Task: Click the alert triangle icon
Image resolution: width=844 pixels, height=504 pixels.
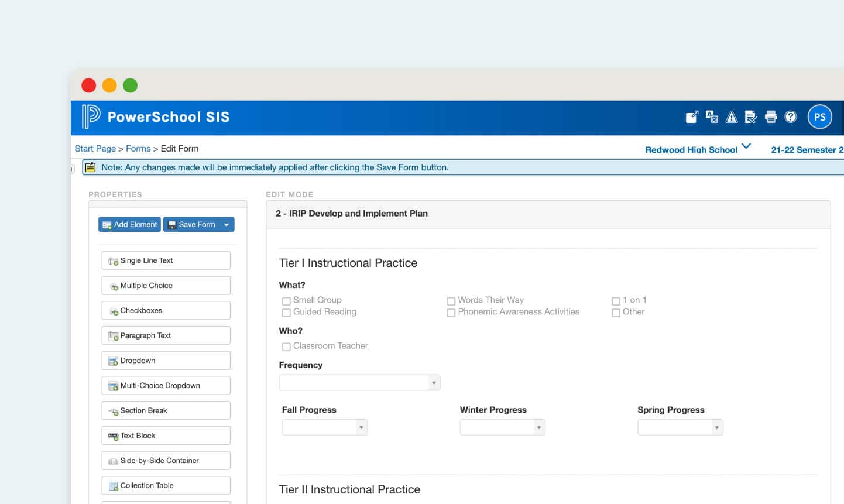Action: point(731,116)
